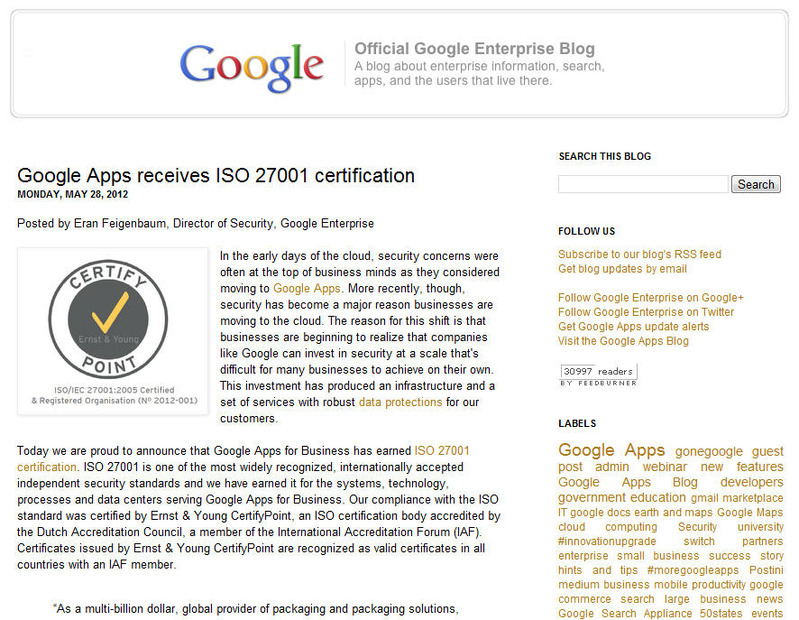799x620 pixels.
Task: Visit the Google Apps Blog link
Action: click(x=623, y=341)
